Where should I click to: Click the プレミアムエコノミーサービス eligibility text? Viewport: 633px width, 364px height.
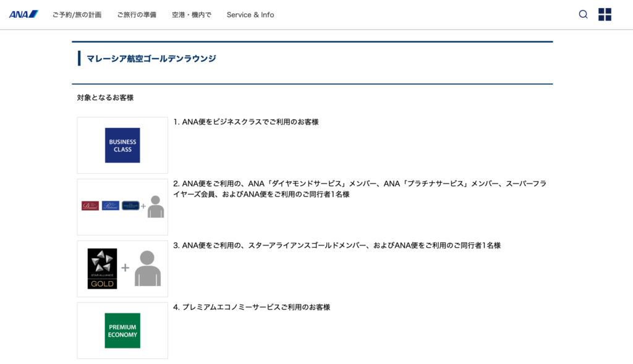coord(252,307)
